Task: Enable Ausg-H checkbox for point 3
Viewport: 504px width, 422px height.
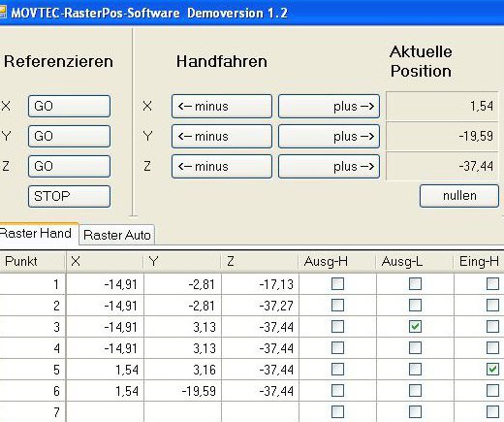Action: tap(337, 327)
